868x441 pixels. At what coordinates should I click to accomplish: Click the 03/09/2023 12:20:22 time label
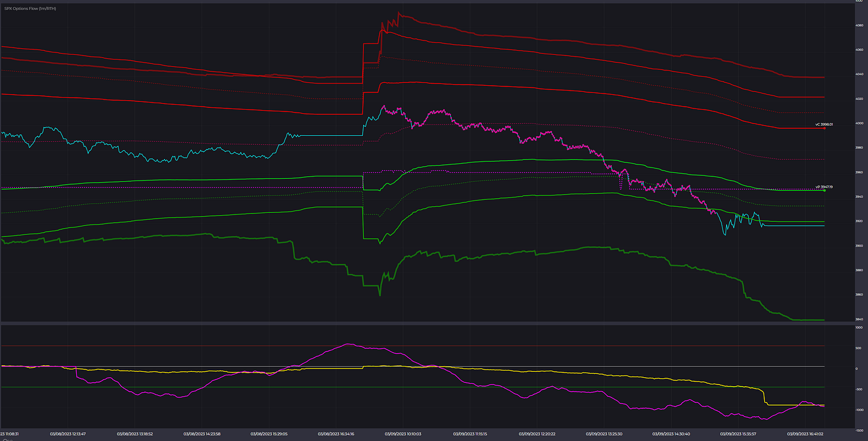[538, 434]
